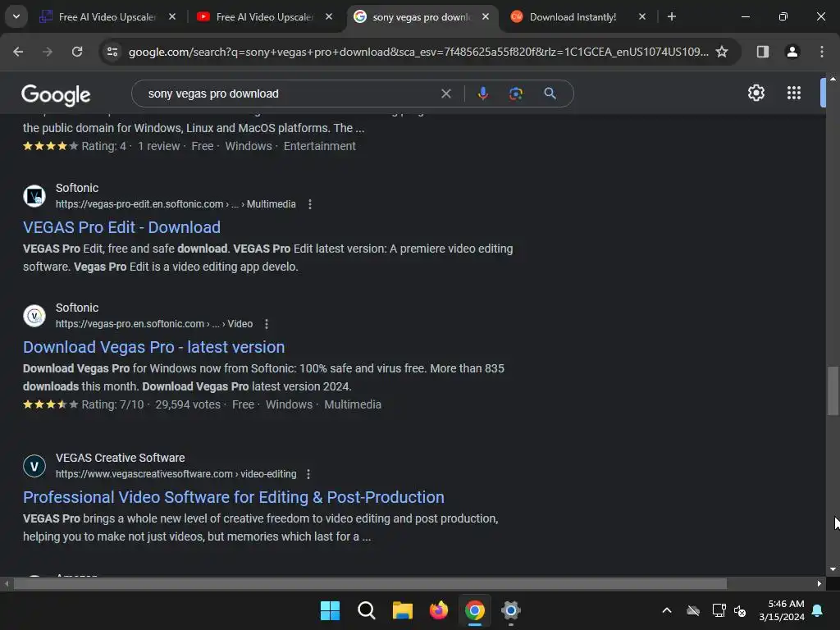Open Google quick settings gear

click(756, 93)
